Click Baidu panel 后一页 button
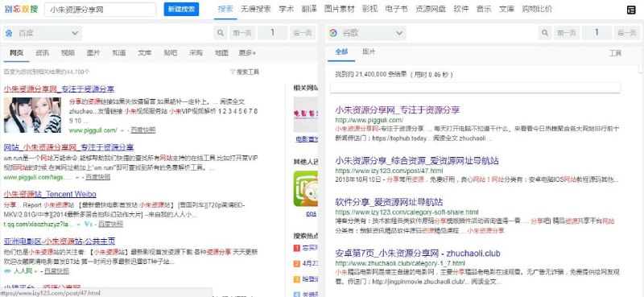 303,33
